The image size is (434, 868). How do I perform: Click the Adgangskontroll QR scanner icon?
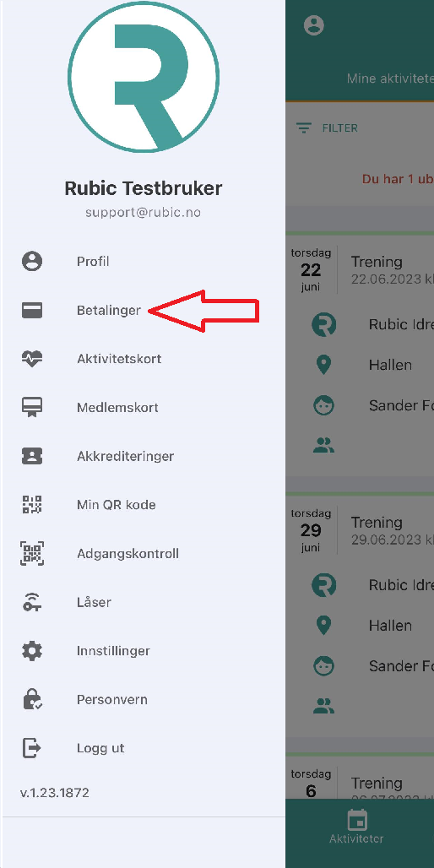click(x=32, y=554)
